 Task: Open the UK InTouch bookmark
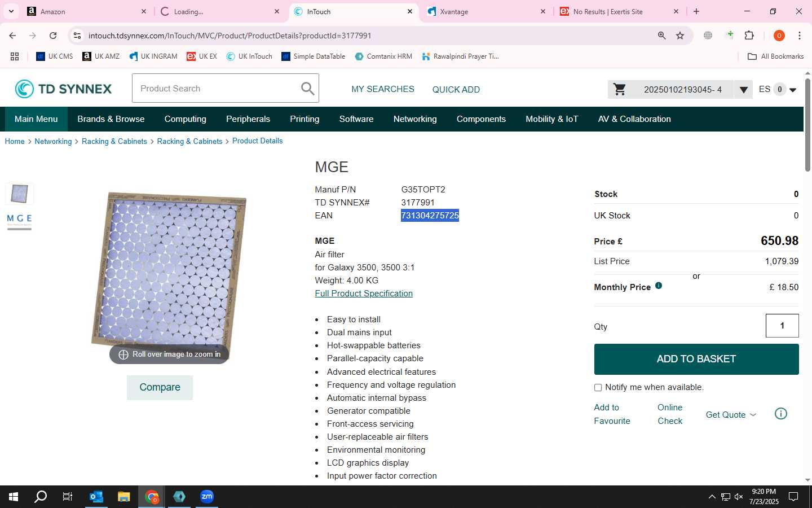[249, 56]
